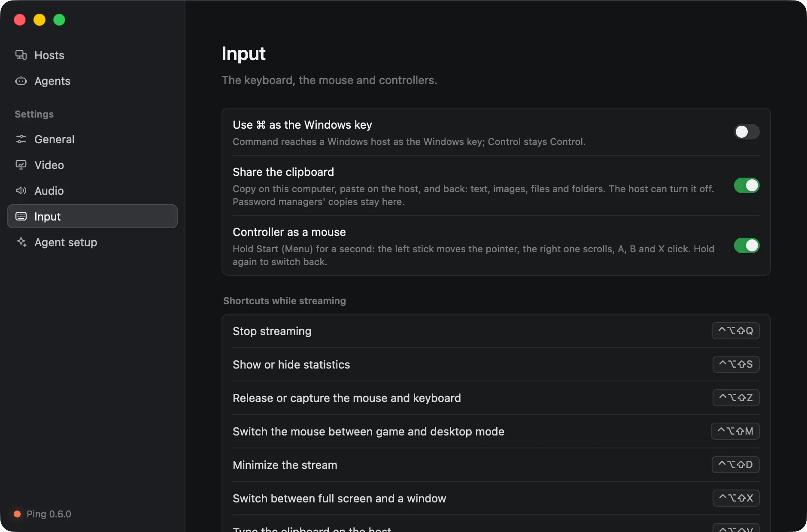Click the ⌃⌥⇧M mouse mode shortcut field
The height and width of the screenshot is (532, 807).
coord(735,431)
